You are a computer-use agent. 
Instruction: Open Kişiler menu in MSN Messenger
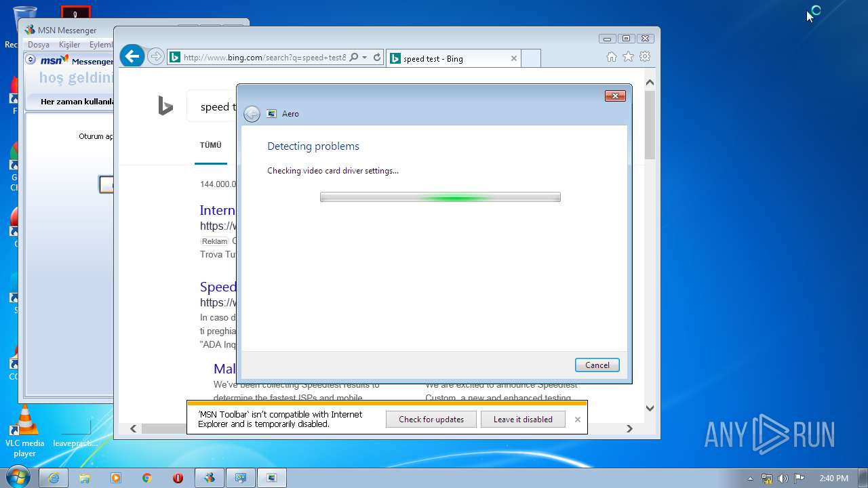70,45
